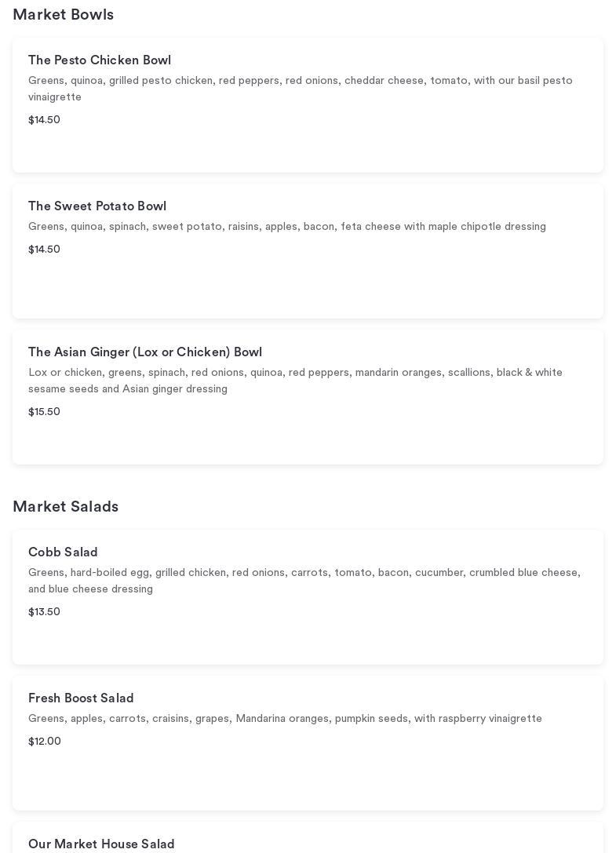Screen dimensions: 616x853
Task: Click empty card space below the $15.50 price
Action: pyautogui.click(x=308, y=442)
